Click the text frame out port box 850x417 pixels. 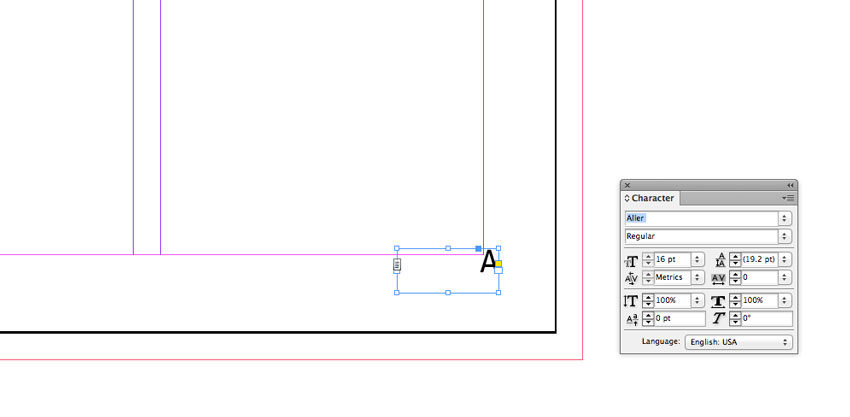click(499, 270)
